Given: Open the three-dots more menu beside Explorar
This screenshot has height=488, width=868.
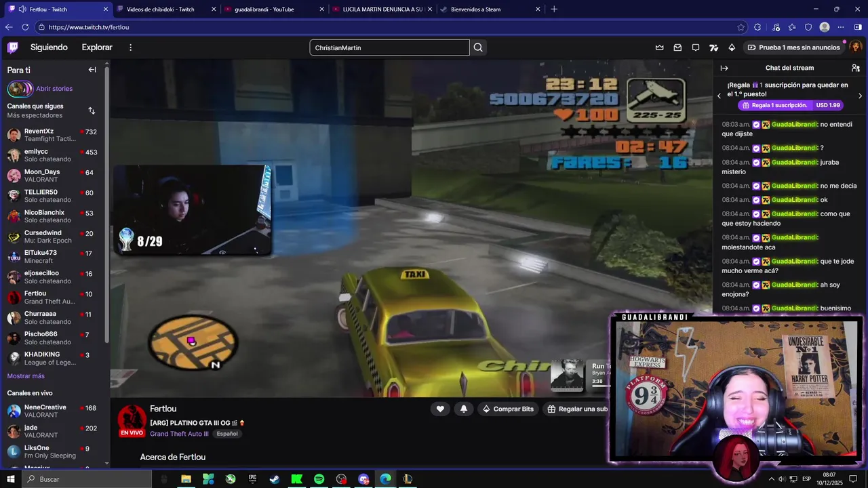Looking at the screenshot, I should (131, 47).
